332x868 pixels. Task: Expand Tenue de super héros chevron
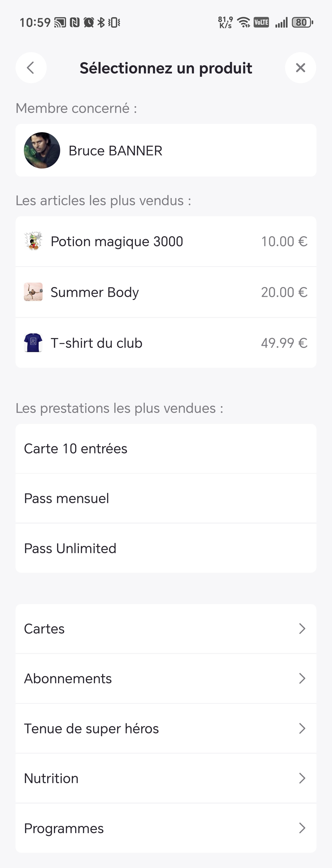coord(302,729)
